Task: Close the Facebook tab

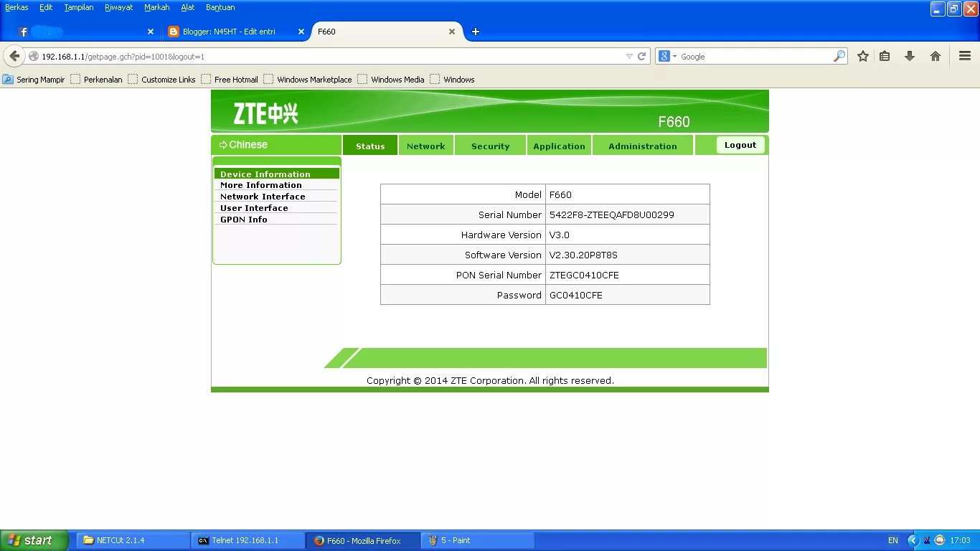Action: click(151, 32)
